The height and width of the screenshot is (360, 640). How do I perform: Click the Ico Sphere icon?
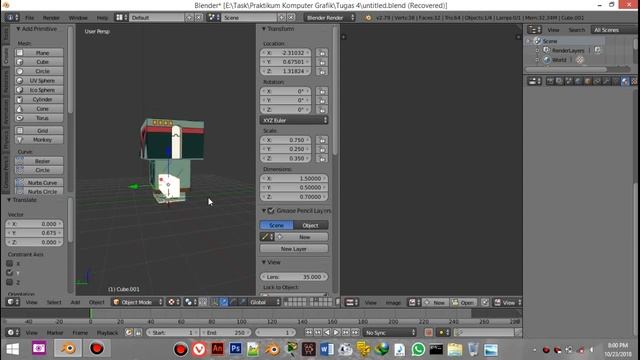[20, 90]
